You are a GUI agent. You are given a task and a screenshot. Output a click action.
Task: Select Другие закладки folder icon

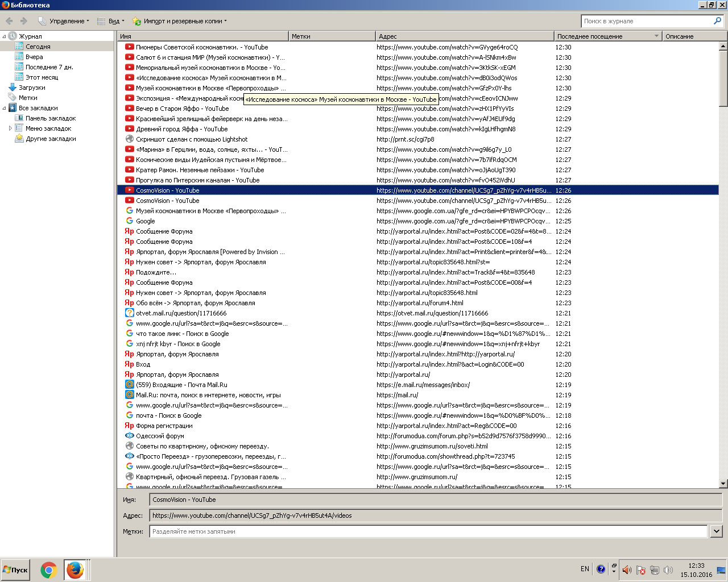[x=19, y=139]
